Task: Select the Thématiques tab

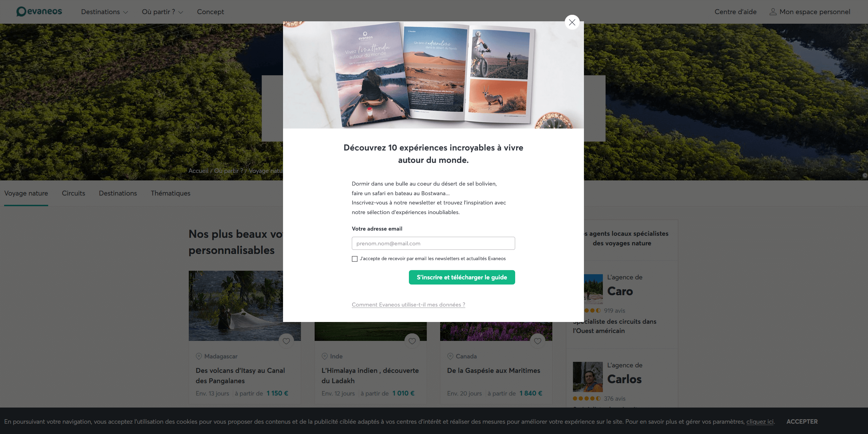Action: 171,193
